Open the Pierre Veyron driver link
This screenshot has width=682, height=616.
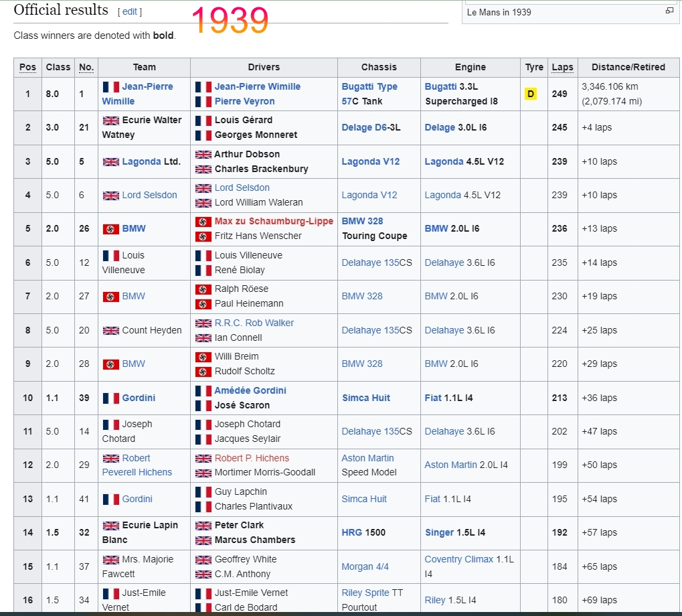pos(244,101)
